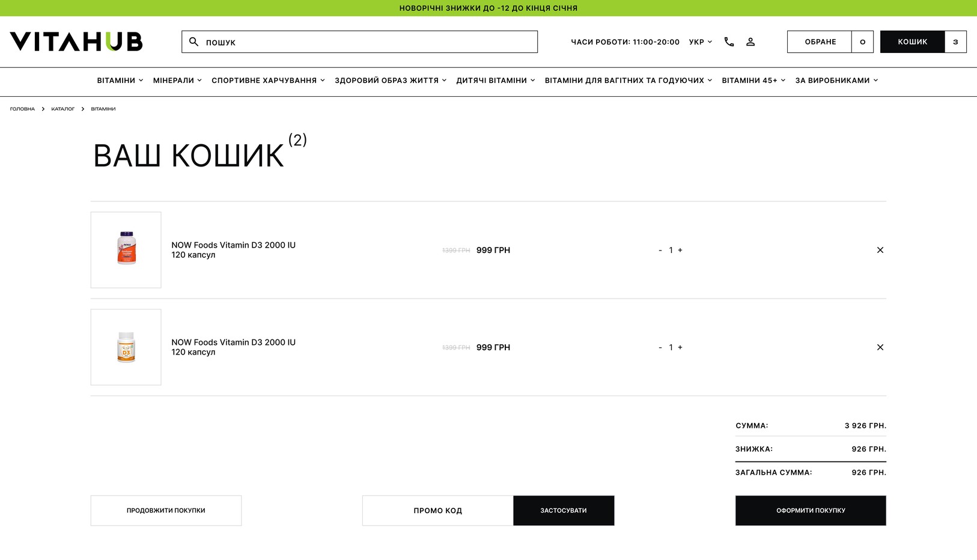This screenshot has height=560, width=977.
Task: Expand the ВІТАМІНИ navigation menu
Action: (120, 81)
